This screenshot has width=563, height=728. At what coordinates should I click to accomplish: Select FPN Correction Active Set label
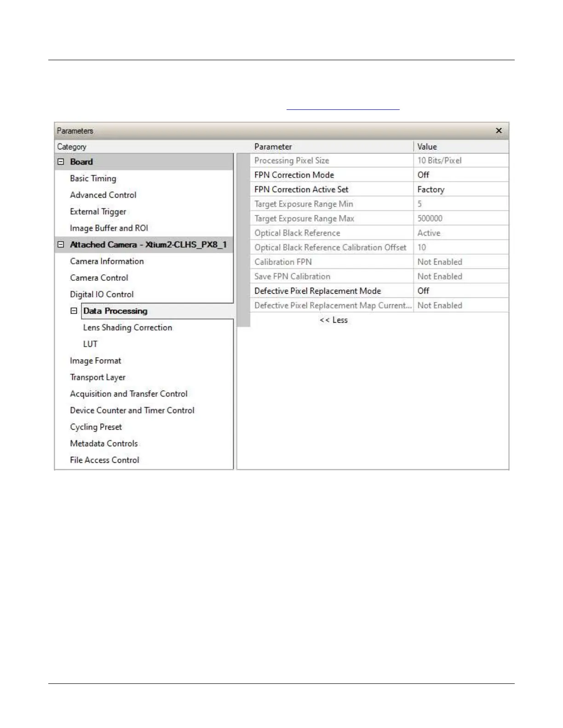301,189
